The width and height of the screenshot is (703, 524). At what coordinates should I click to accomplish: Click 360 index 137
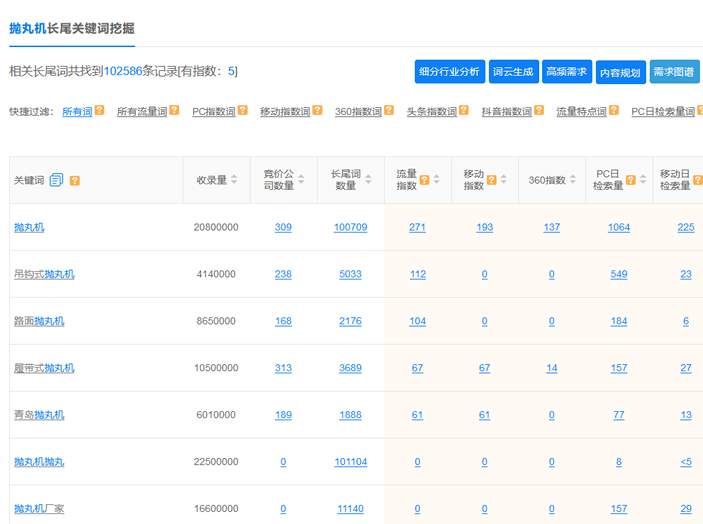[x=552, y=227]
